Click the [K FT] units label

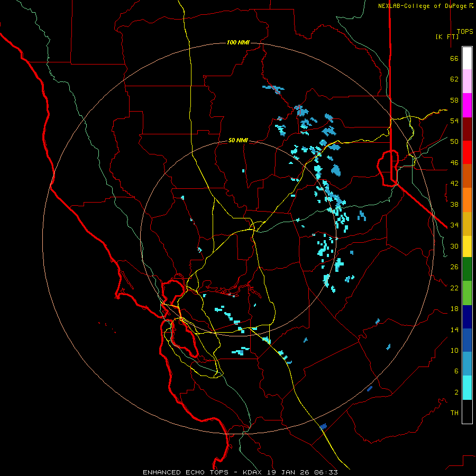[x=447, y=36]
